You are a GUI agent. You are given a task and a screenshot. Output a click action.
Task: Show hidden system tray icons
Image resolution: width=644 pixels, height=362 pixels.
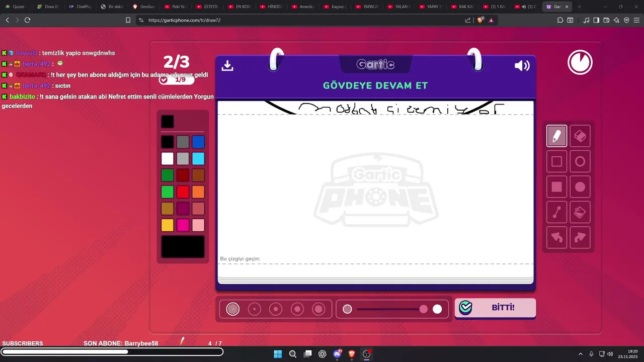click(581, 354)
